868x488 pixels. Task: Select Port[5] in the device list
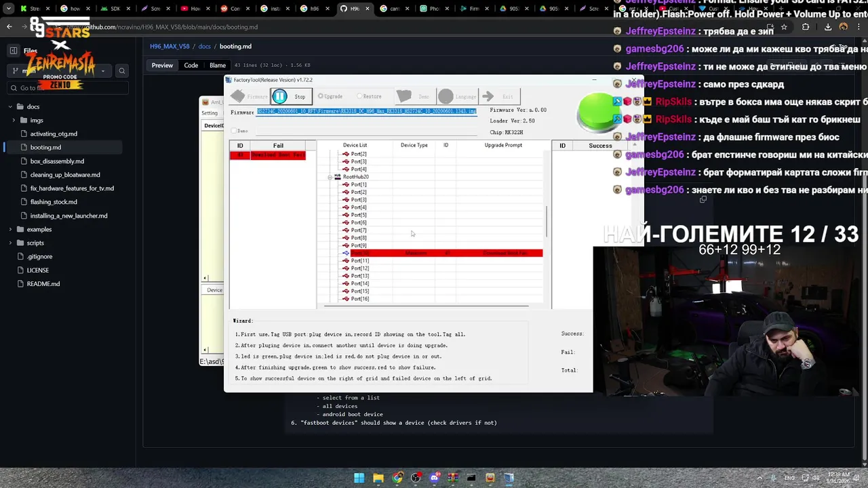359,215
